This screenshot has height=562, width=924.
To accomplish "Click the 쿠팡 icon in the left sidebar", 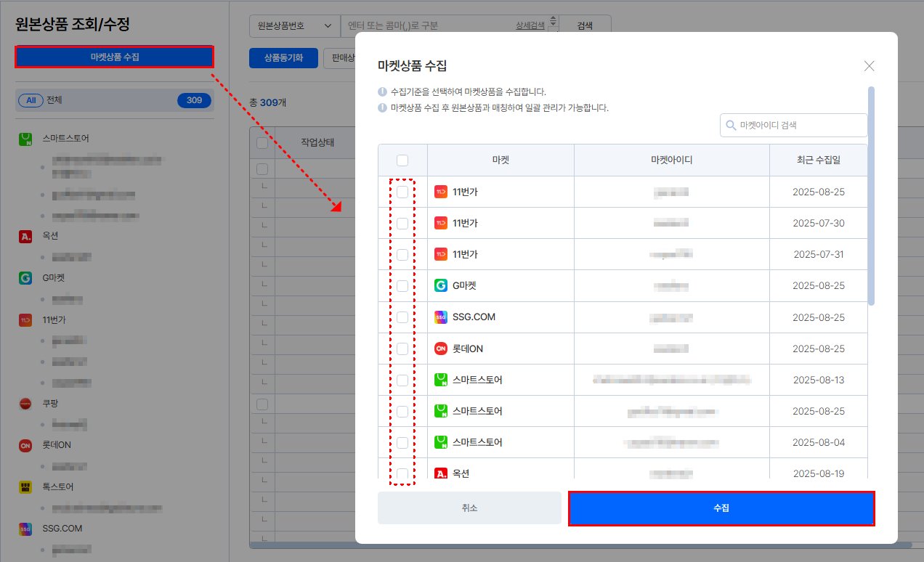I will click(25, 403).
